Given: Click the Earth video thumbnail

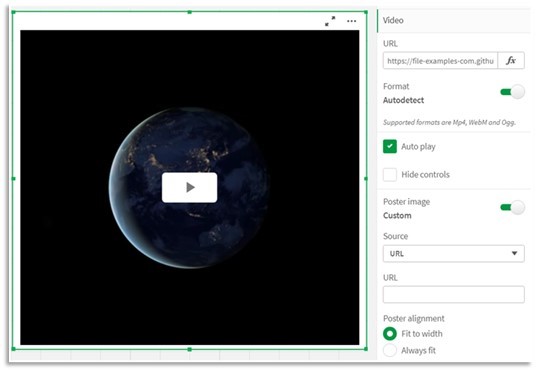Looking at the screenshot, I should coord(189,187).
